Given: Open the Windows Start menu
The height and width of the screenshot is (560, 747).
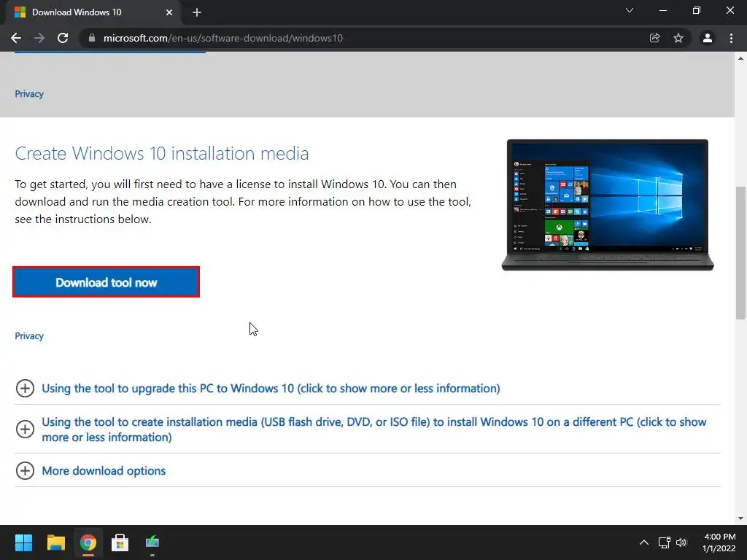Looking at the screenshot, I should click(x=23, y=542).
